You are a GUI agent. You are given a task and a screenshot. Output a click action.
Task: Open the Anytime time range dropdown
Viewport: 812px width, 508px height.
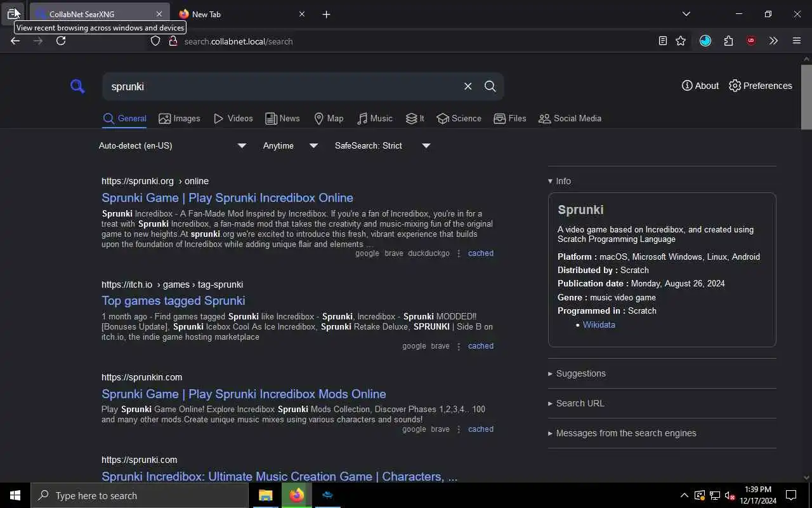pyautogui.click(x=291, y=145)
